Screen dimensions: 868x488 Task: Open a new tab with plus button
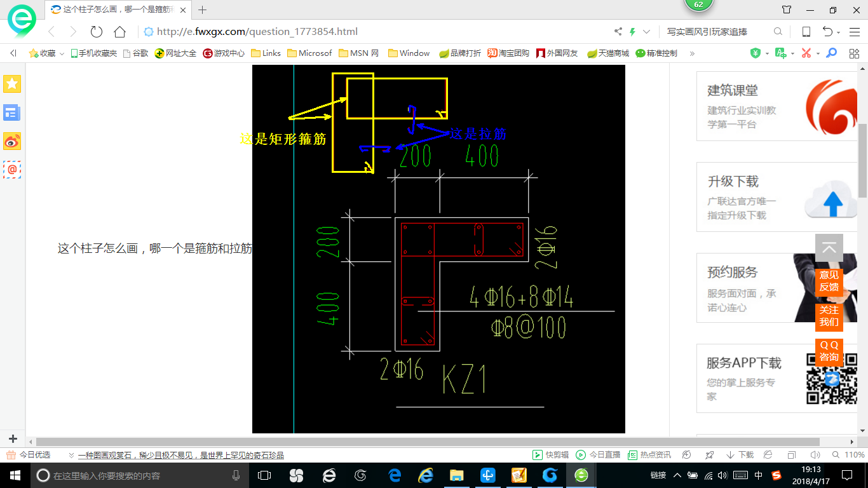(203, 10)
